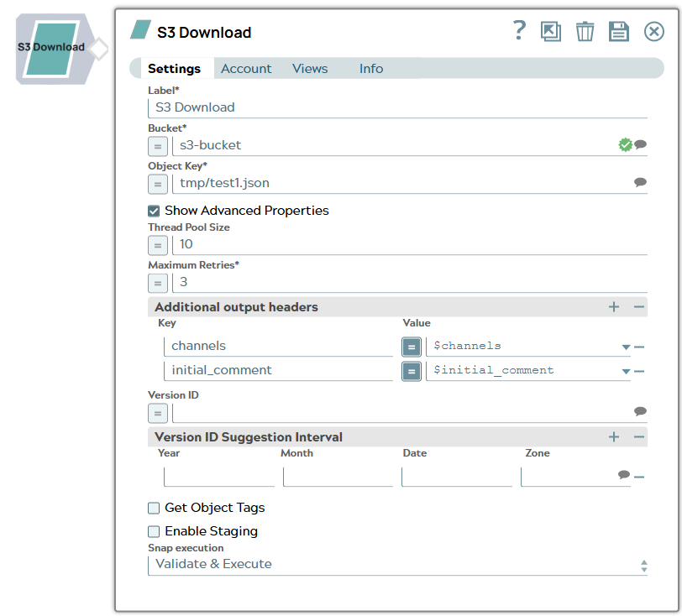This screenshot has height=616, width=682.
Task: Save settings with the floppy disk icon
Action: [619, 32]
